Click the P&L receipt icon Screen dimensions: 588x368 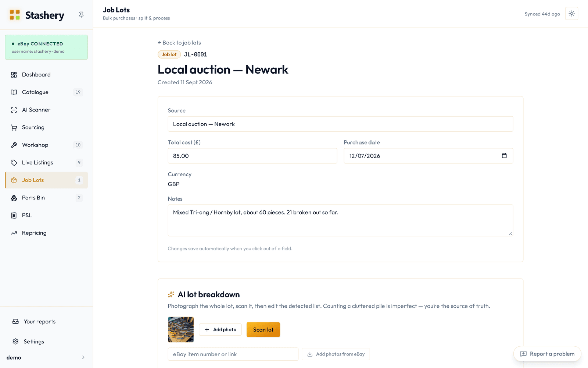(14, 215)
